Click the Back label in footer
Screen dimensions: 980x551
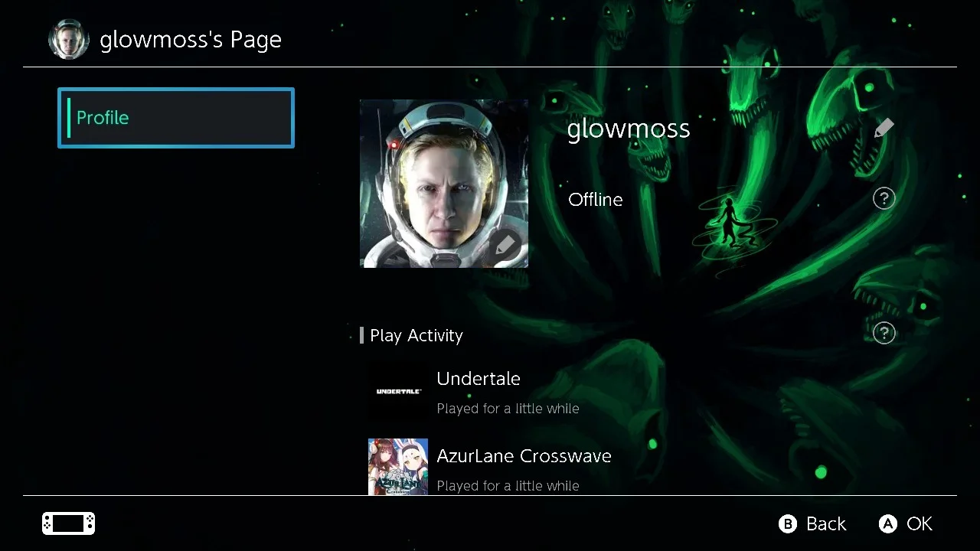(826, 523)
